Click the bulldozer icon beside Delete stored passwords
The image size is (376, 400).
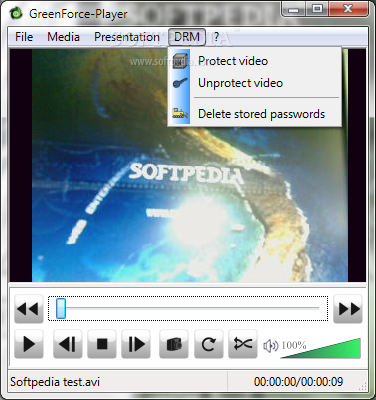pos(180,114)
